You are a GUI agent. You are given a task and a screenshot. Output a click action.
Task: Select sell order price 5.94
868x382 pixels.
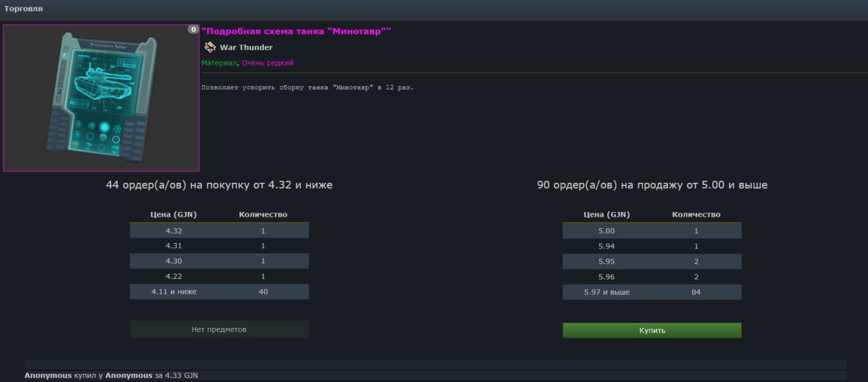point(606,246)
